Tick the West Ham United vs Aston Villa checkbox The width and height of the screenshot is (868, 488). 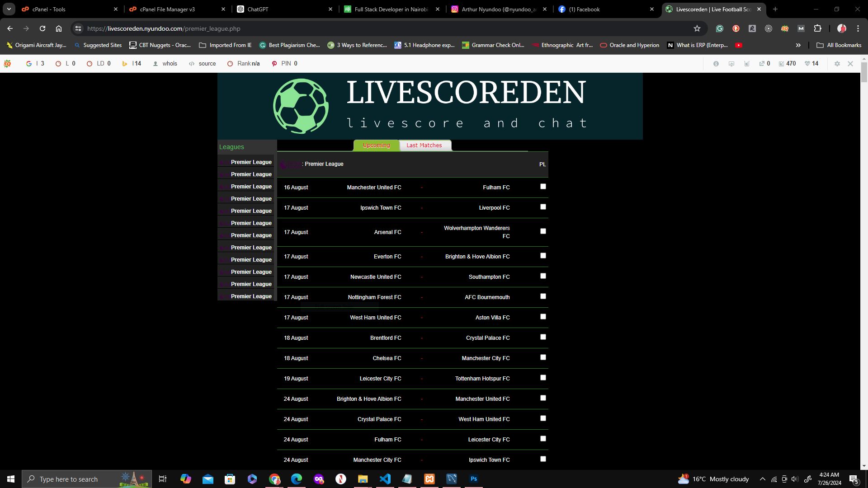pos(543,317)
